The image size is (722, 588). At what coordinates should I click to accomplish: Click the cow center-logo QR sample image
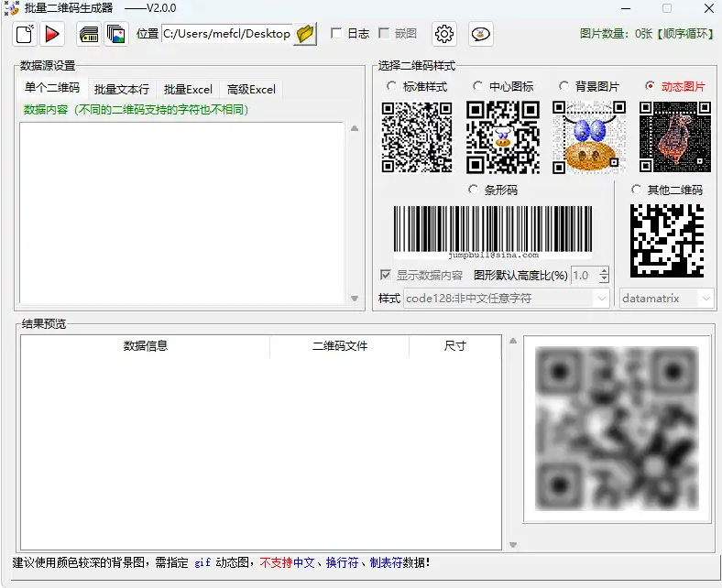[503, 137]
